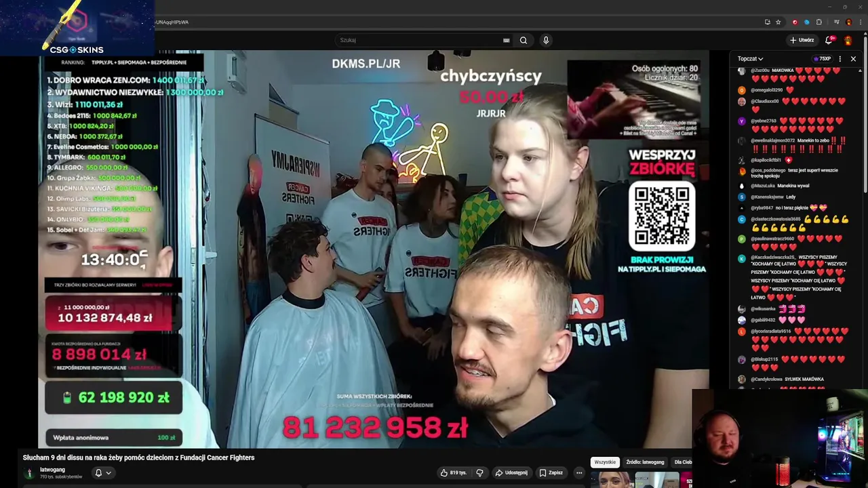Open the browser extensions puzzle menu

click(818, 22)
